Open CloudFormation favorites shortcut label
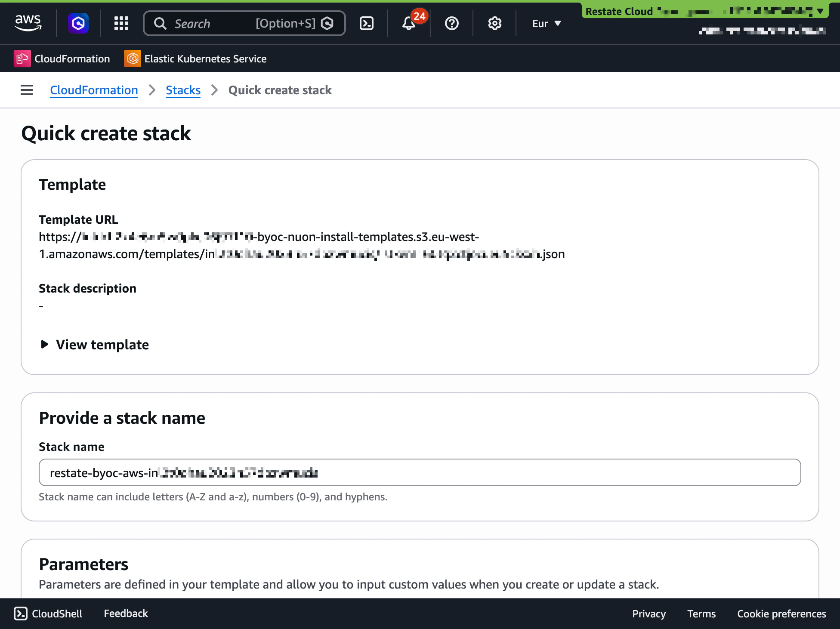 pyautogui.click(x=72, y=59)
